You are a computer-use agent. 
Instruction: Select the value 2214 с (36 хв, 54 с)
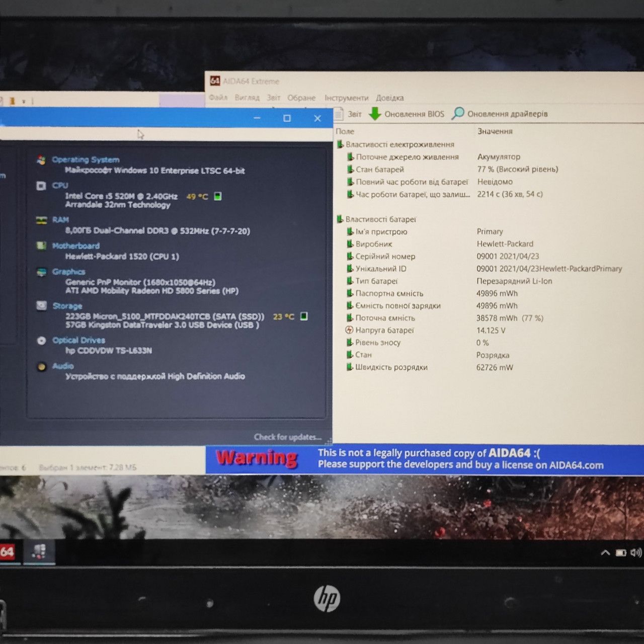coord(510,194)
